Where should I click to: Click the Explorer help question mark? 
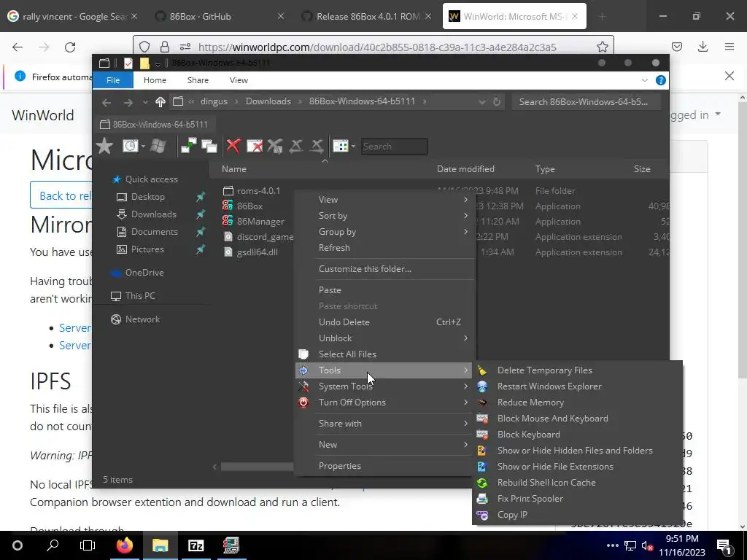pyautogui.click(x=661, y=80)
